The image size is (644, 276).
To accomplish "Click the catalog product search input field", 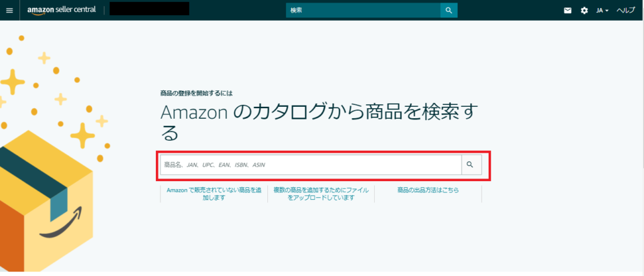I will pyautogui.click(x=311, y=165).
